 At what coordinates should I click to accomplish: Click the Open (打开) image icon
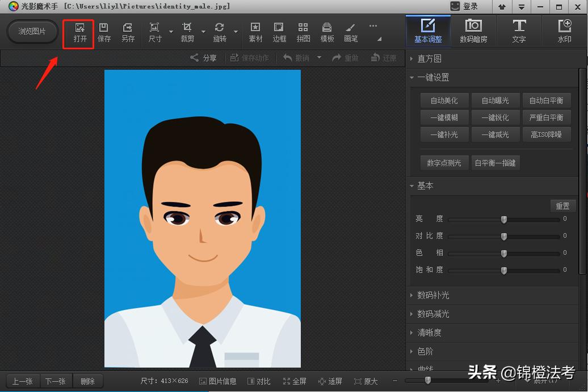click(x=80, y=32)
